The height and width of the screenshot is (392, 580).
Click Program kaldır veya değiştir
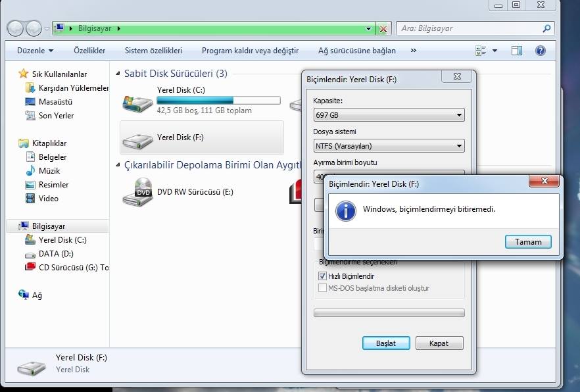250,50
